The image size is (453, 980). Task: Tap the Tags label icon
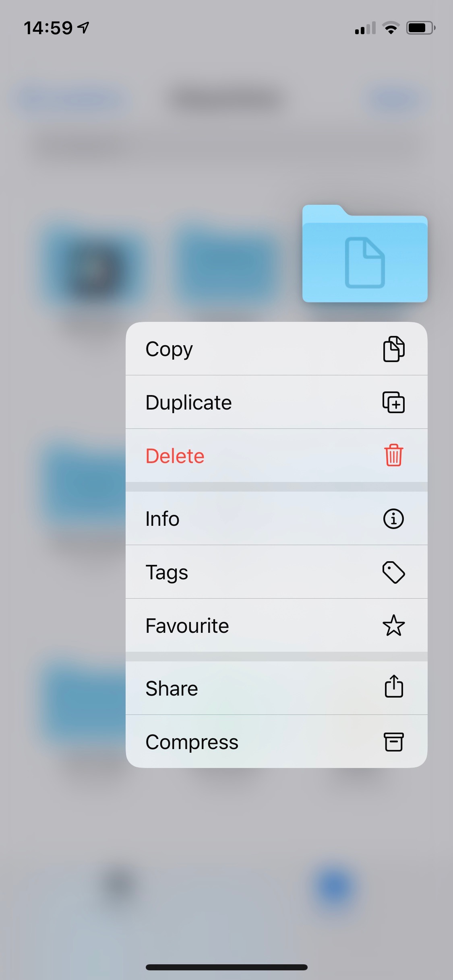tap(393, 572)
